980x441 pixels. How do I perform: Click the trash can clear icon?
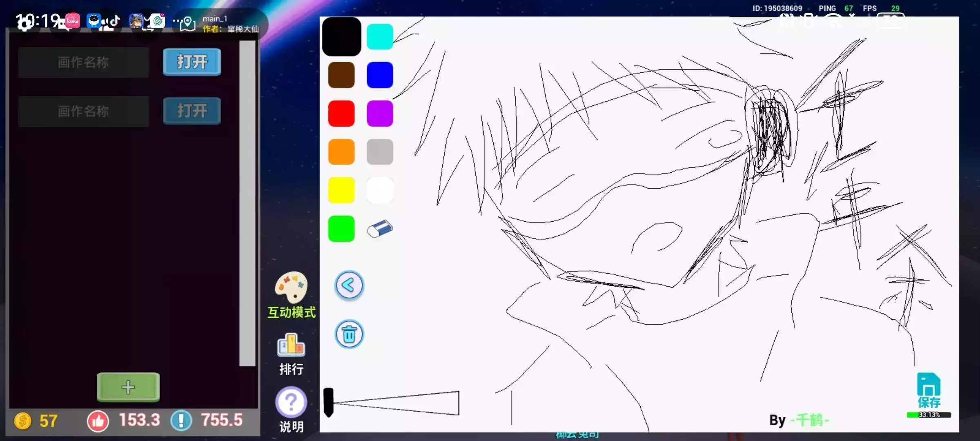(x=349, y=334)
